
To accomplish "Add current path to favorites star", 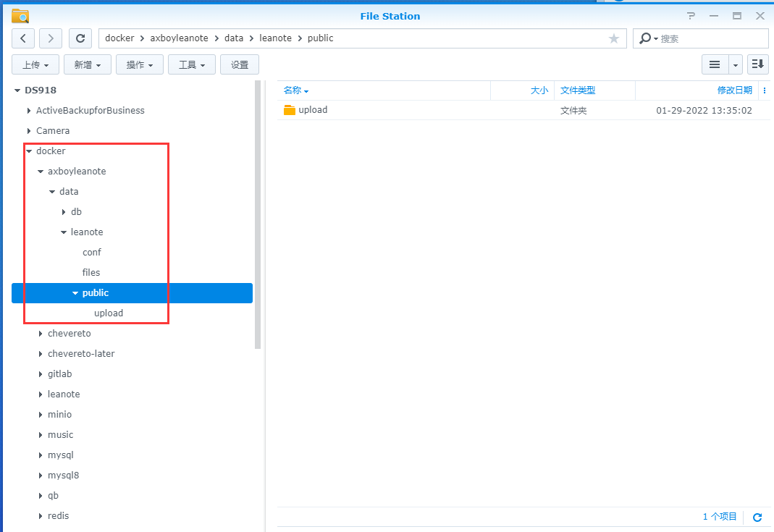I will click(x=614, y=38).
